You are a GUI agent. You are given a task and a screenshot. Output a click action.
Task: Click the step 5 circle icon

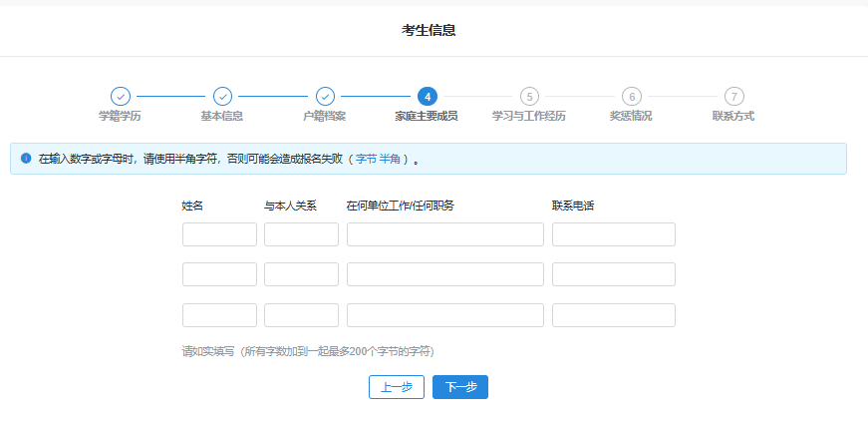pos(529,97)
